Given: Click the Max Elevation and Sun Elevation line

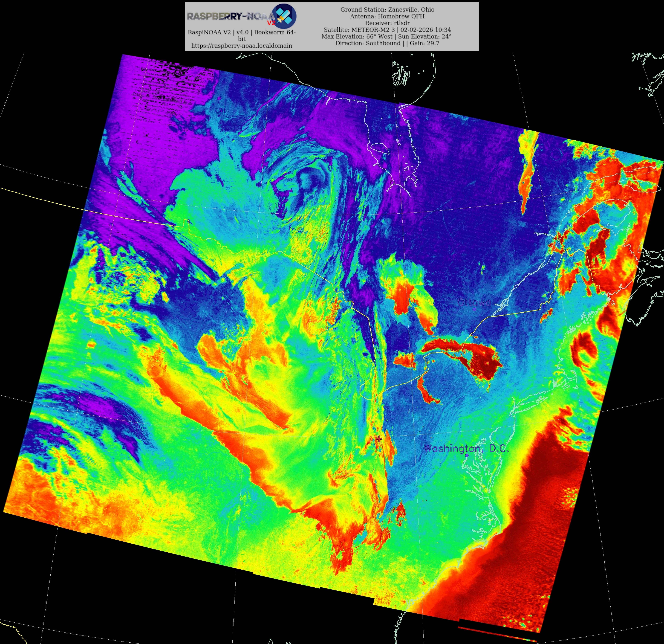Looking at the screenshot, I should pos(386,37).
